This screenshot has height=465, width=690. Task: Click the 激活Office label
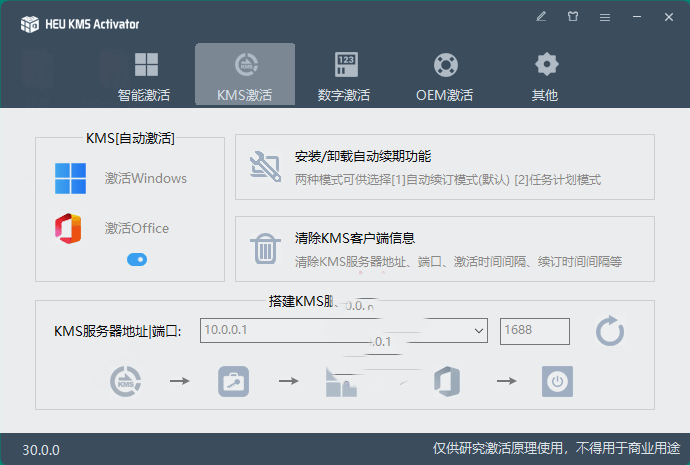137,228
